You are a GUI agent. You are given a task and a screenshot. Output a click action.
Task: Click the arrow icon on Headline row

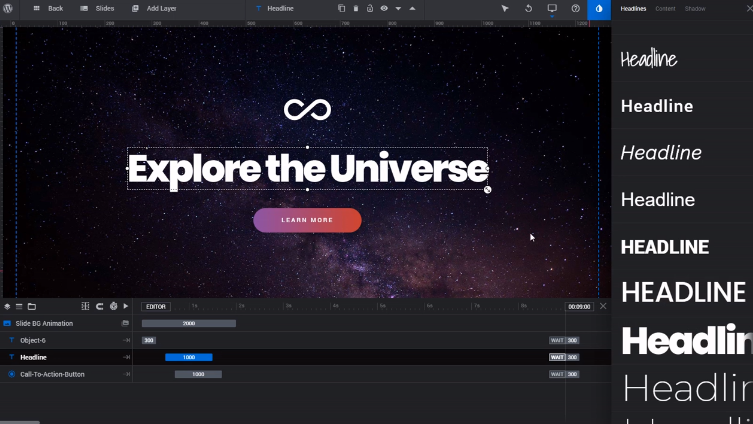[127, 357]
